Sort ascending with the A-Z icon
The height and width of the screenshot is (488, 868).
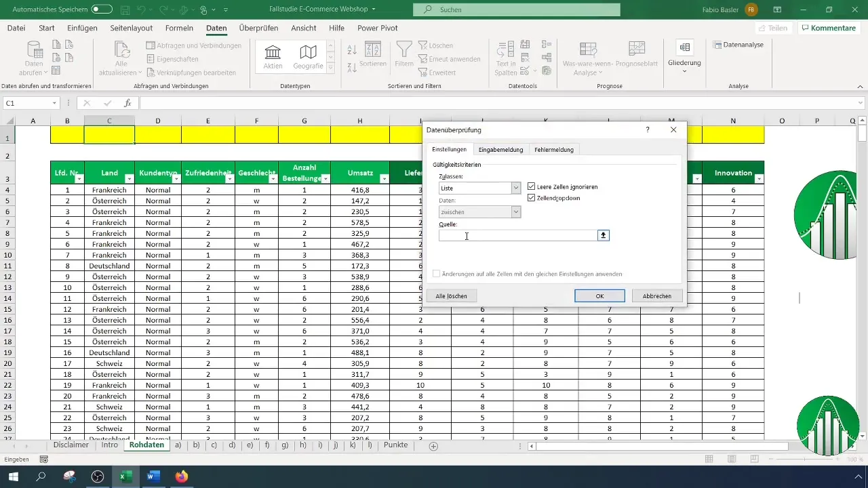353,50
